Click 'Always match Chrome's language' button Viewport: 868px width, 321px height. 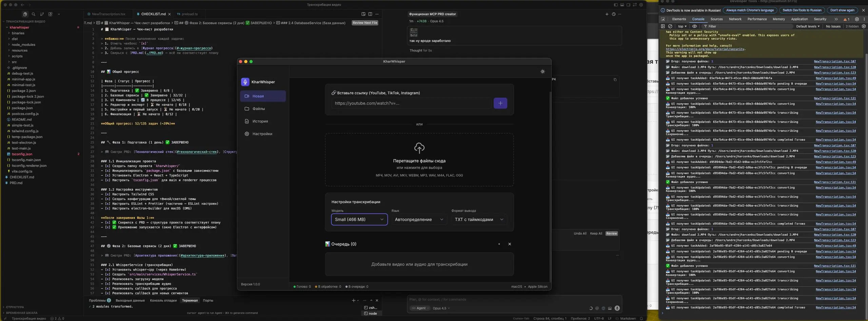point(750,10)
